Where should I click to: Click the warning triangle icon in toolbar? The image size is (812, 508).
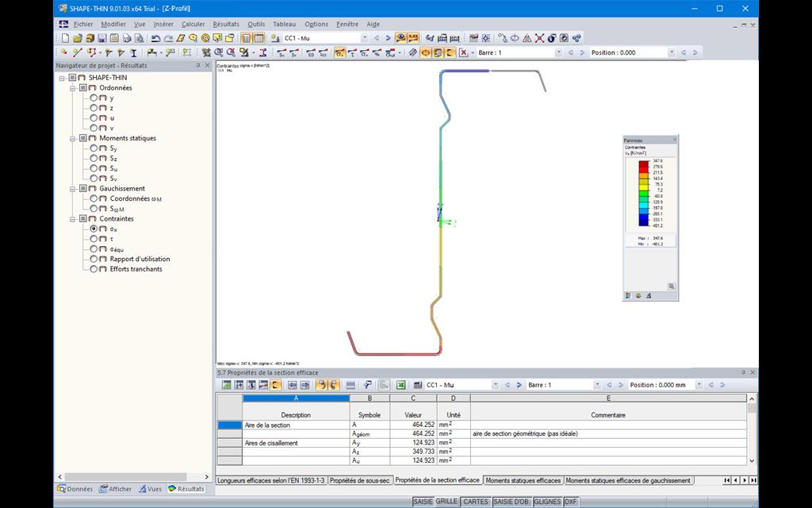tap(527, 38)
